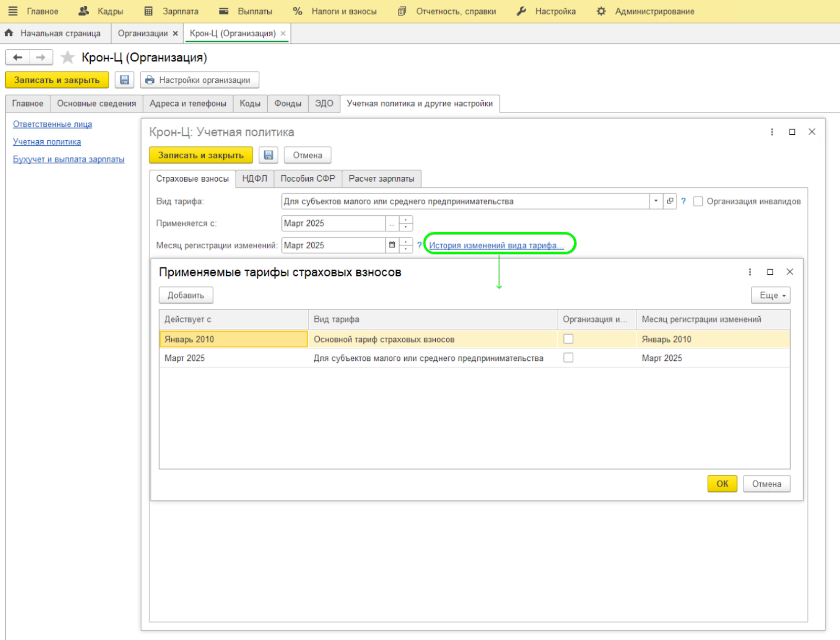Click save icon next to top Записать и закрыть

124,80
